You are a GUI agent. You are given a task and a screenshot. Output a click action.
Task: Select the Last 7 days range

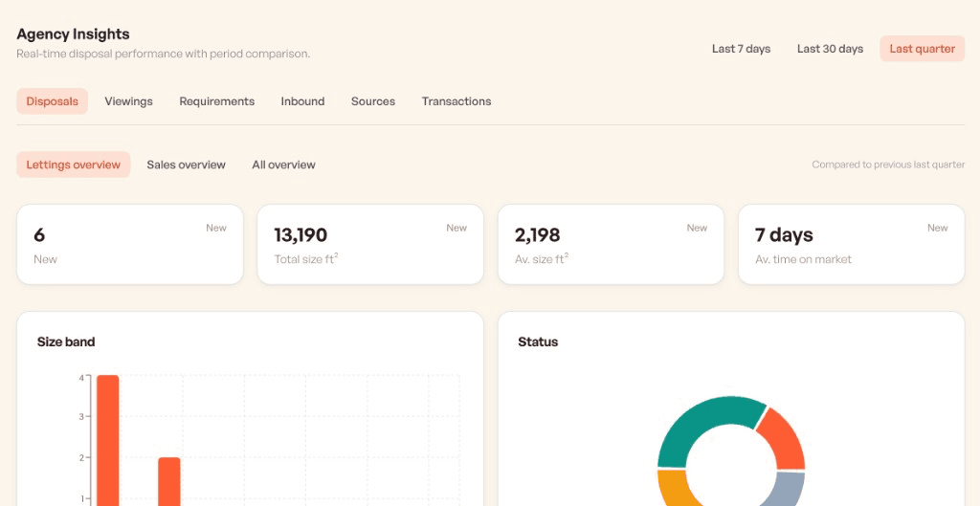(741, 49)
